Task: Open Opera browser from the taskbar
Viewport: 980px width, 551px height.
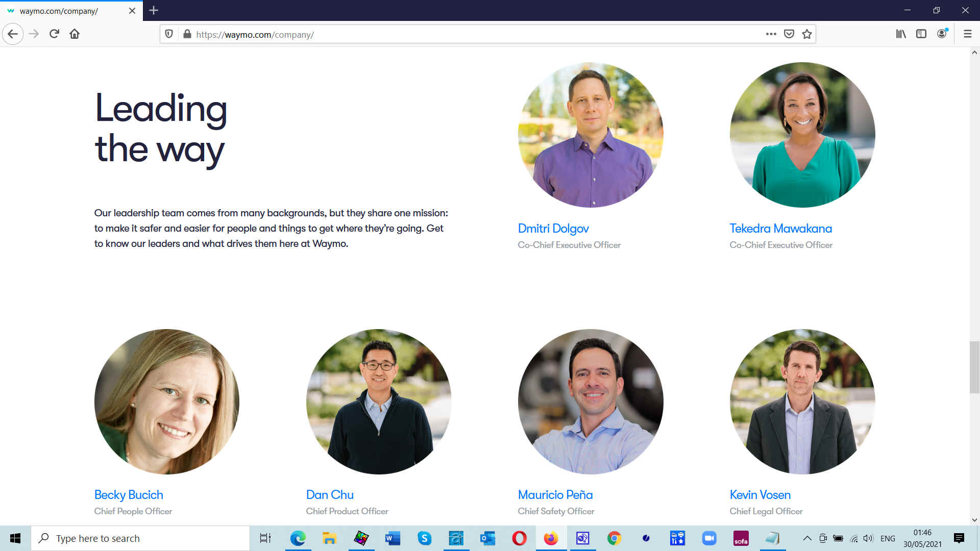Action: coord(519,538)
